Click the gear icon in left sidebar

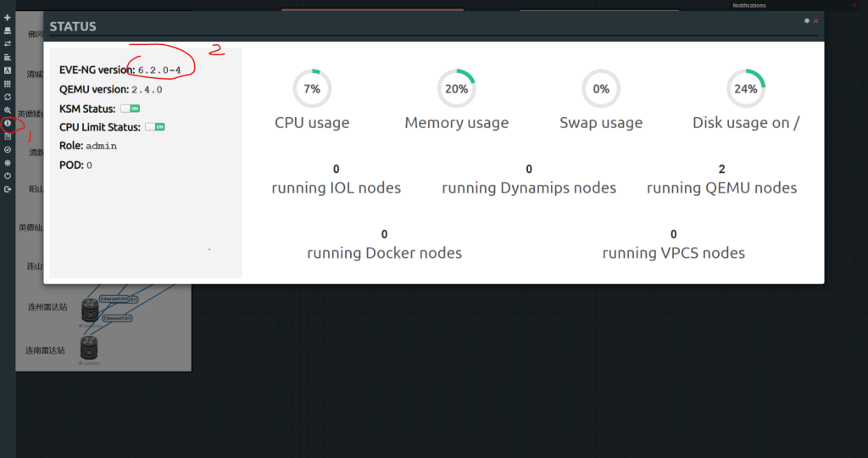click(8, 162)
